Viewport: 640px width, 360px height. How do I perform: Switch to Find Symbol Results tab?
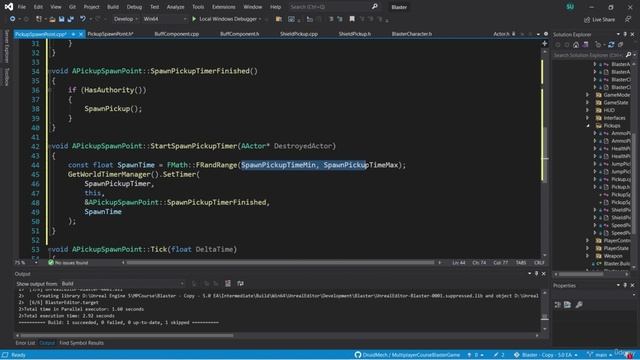(x=81, y=343)
